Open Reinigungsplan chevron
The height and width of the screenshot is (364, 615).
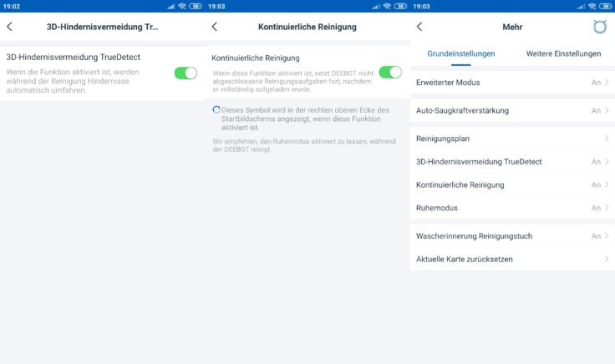tap(607, 139)
